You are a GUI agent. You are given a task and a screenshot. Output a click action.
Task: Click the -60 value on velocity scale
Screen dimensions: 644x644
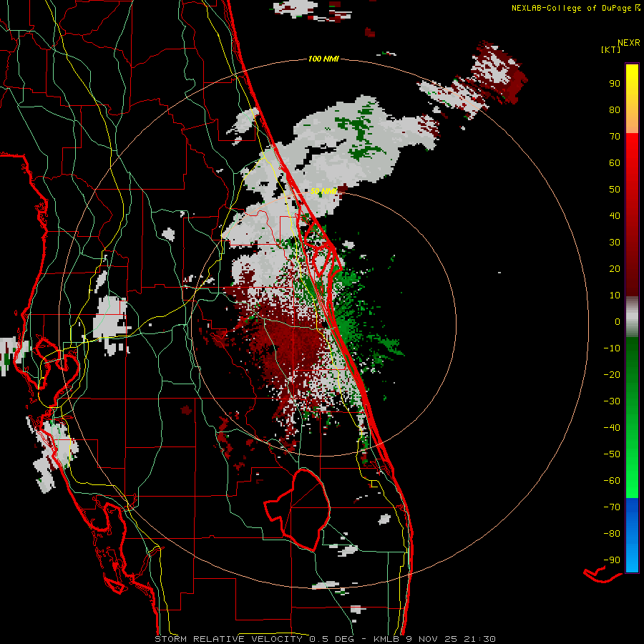click(x=612, y=481)
